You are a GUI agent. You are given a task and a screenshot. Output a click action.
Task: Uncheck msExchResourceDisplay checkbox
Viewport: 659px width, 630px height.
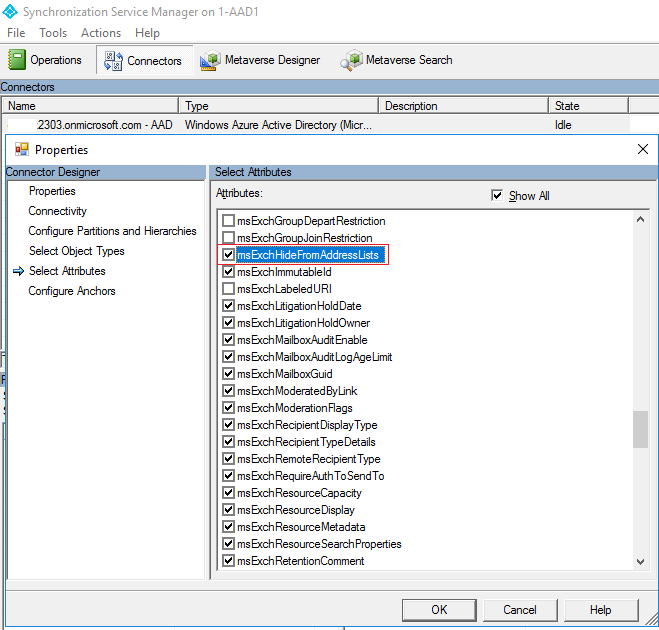point(228,510)
